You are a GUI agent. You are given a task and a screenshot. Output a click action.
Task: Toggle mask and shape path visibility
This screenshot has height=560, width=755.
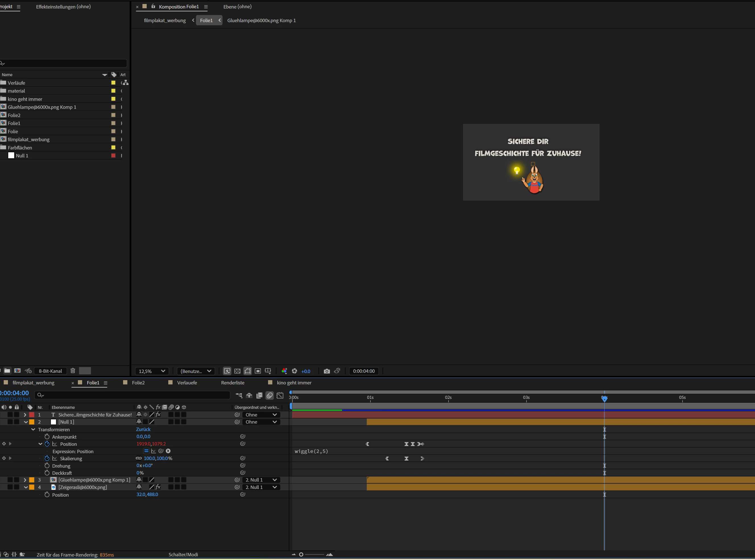coord(248,371)
